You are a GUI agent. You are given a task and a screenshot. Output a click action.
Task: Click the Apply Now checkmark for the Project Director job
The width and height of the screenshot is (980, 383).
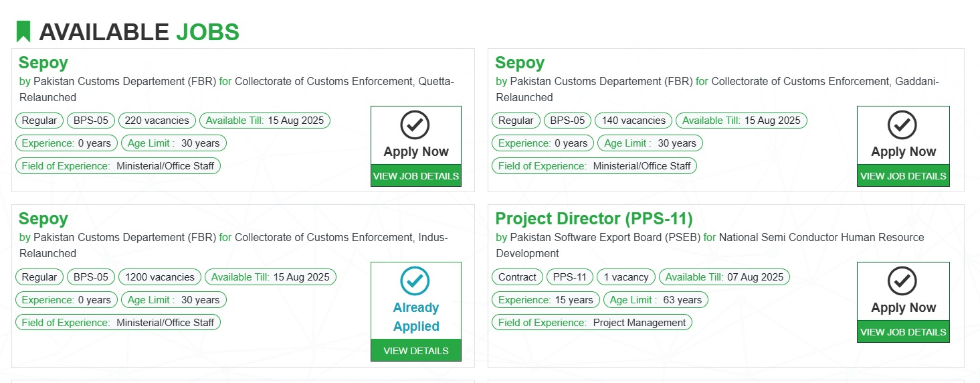pos(902,281)
